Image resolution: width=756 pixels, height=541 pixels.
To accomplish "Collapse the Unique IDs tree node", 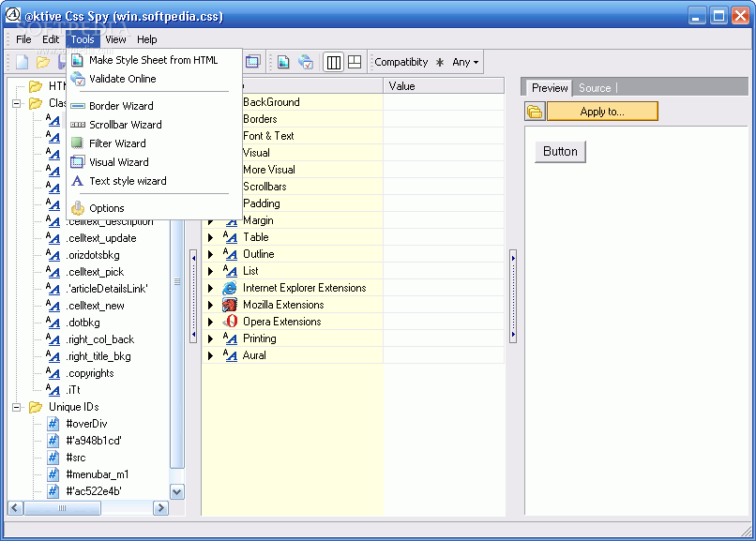I will pyautogui.click(x=16, y=407).
